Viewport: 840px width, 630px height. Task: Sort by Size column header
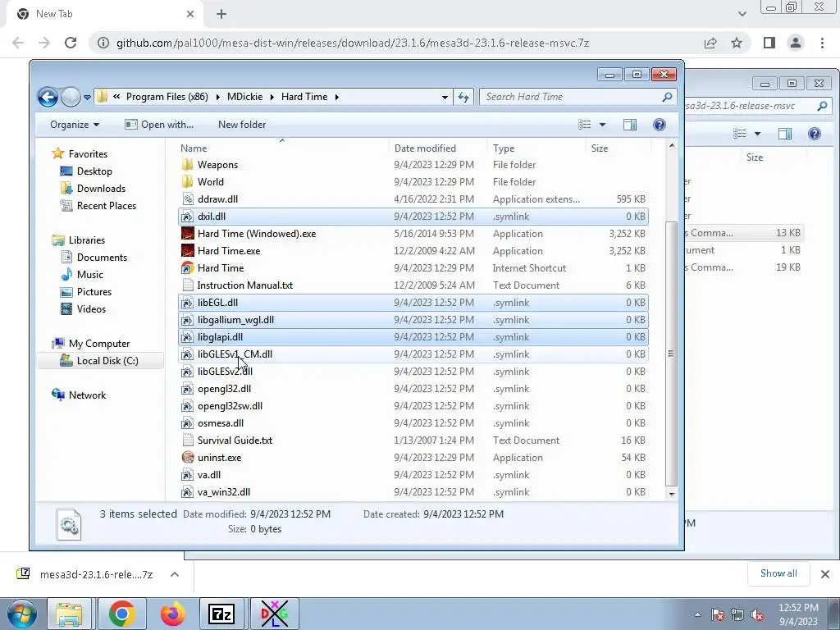(619, 148)
